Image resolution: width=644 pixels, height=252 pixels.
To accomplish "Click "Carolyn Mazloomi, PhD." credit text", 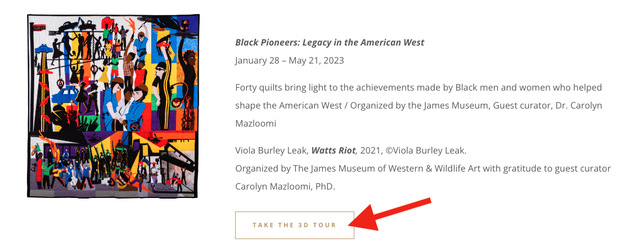I will point(285,186).
